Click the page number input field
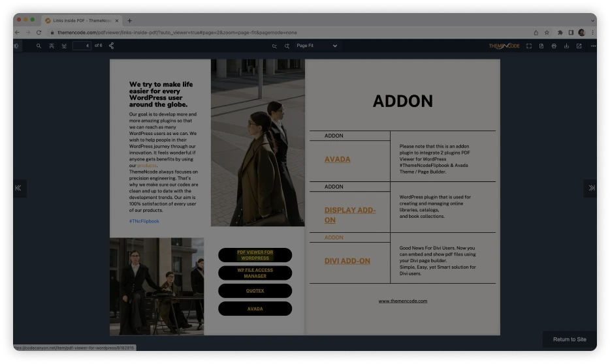Viewport: 610px width, 364px height. pyautogui.click(x=82, y=46)
